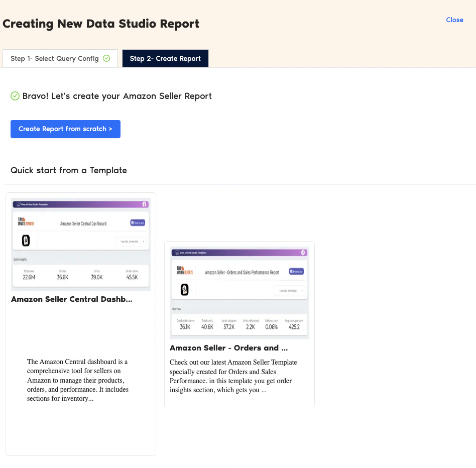Click Facebook icon in Central Dashboard thumbnail

[x=144, y=204]
